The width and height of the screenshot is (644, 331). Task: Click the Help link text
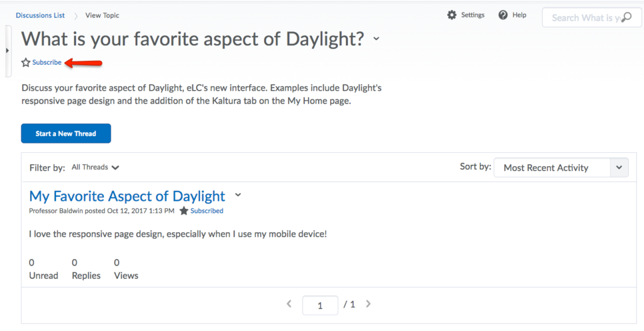pyautogui.click(x=519, y=15)
